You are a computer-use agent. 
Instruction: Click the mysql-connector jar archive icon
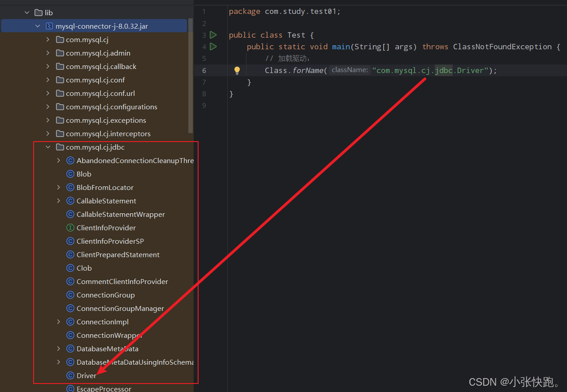pos(49,26)
